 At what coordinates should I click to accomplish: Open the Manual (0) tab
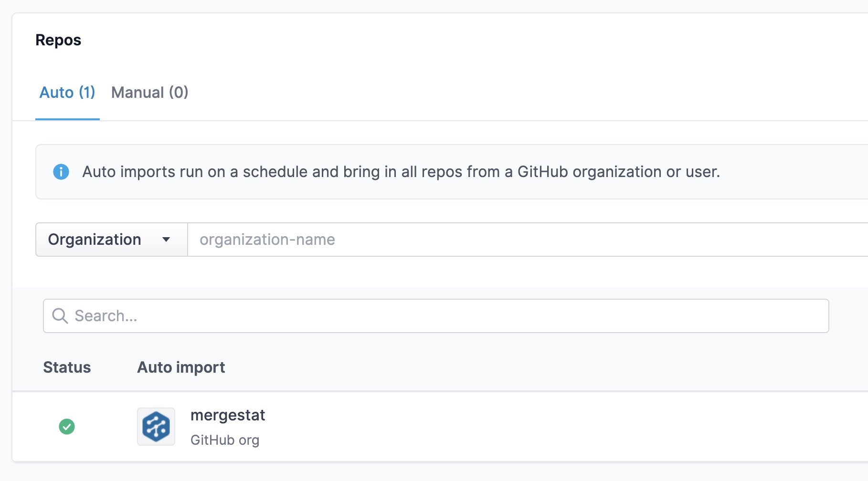coord(149,93)
